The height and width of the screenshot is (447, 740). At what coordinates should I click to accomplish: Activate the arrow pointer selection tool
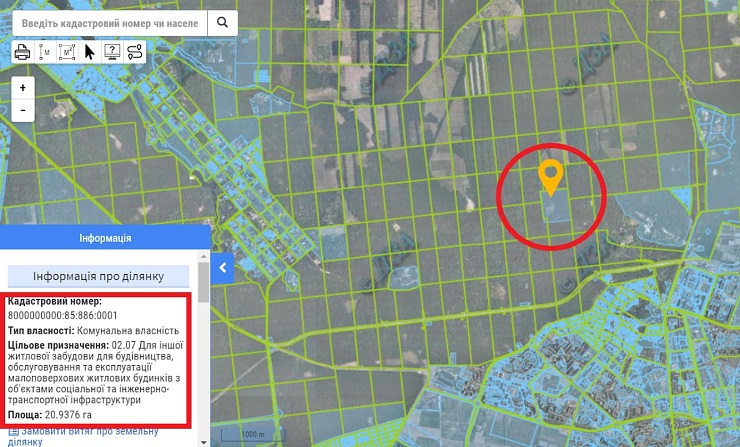(90, 52)
